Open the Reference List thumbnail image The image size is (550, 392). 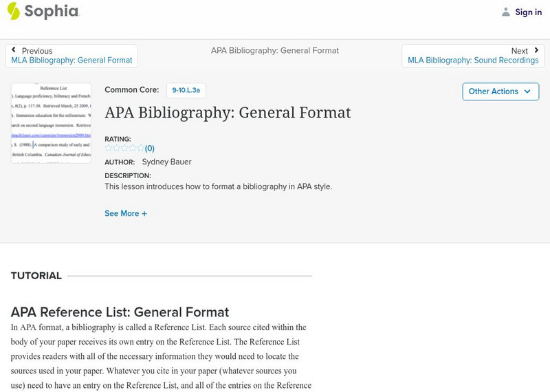[x=51, y=122]
